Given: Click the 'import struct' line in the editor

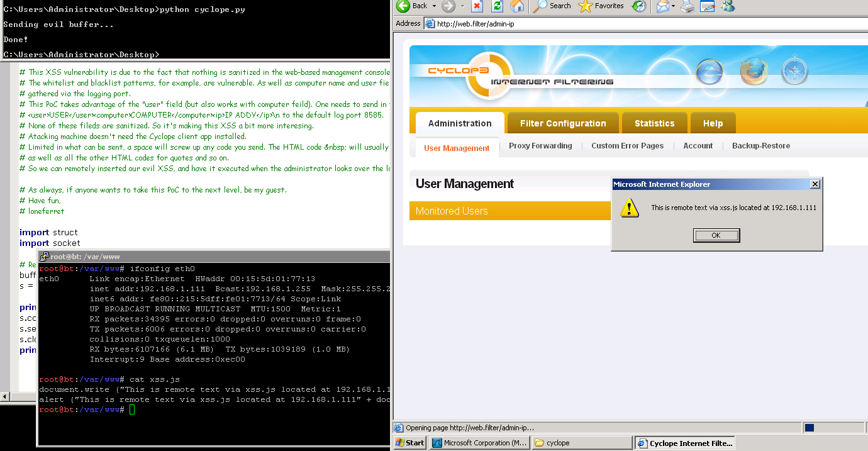Looking at the screenshot, I should pos(48,232).
